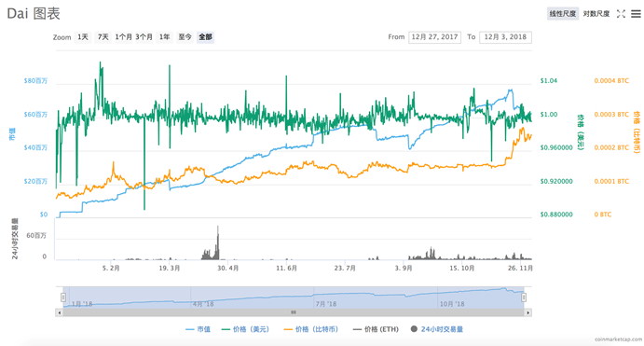Grab the right navigator range handle
Image resolution: width=644 pixels, height=346 pixels.
[x=524, y=298]
